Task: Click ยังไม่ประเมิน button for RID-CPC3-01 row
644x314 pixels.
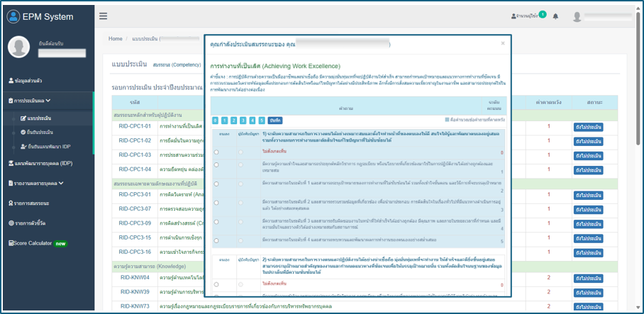Action: tap(588, 196)
